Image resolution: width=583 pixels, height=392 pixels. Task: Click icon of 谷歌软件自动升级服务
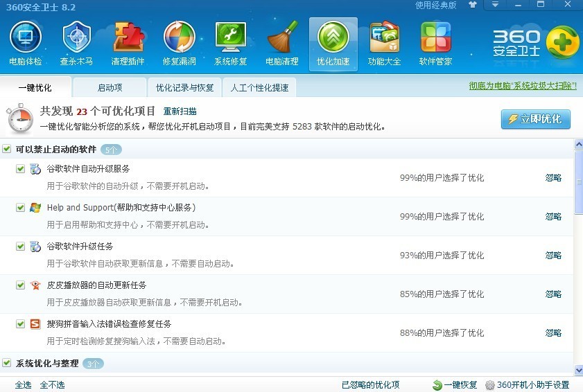click(35, 169)
